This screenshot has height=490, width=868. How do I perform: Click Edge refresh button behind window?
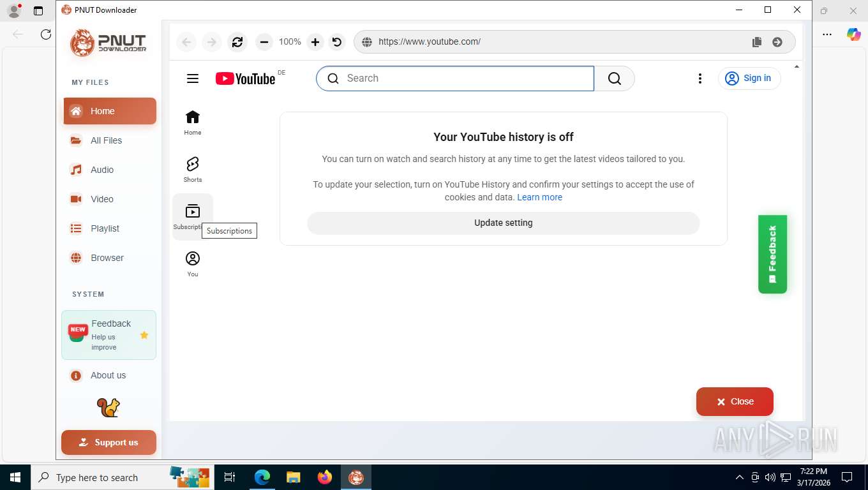[x=46, y=34]
